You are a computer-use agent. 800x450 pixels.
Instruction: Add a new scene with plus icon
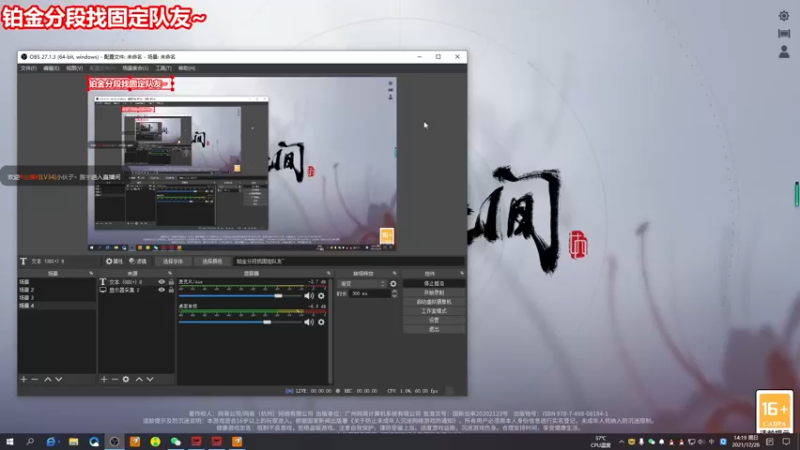click(x=23, y=379)
